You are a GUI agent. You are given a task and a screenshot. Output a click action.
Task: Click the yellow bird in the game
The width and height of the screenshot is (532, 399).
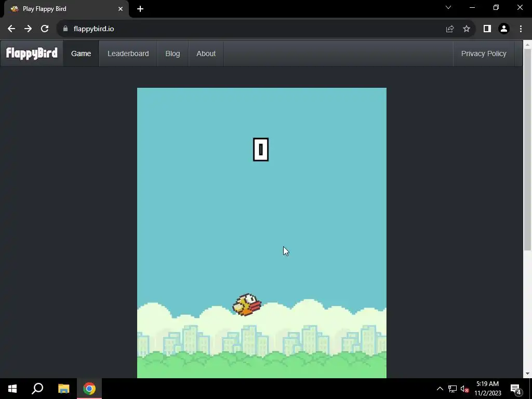(x=247, y=304)
